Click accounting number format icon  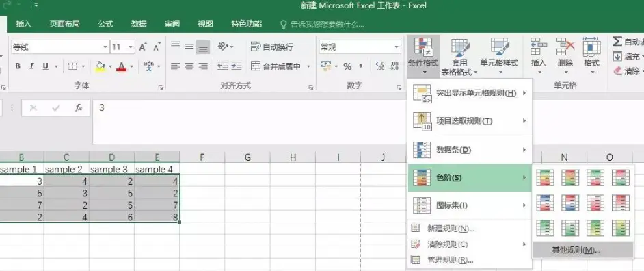325,66
